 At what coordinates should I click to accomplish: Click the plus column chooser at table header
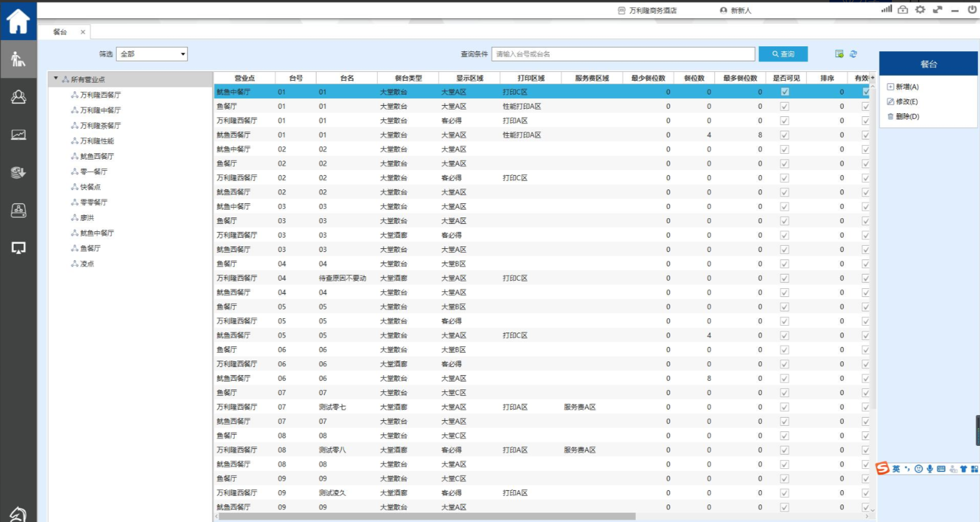pos(873,78)
